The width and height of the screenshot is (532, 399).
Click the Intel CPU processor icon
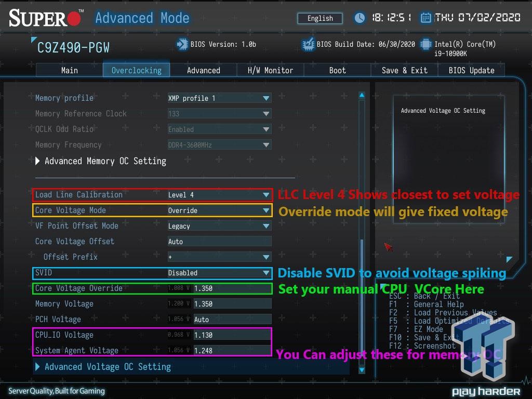coord(426,45)
